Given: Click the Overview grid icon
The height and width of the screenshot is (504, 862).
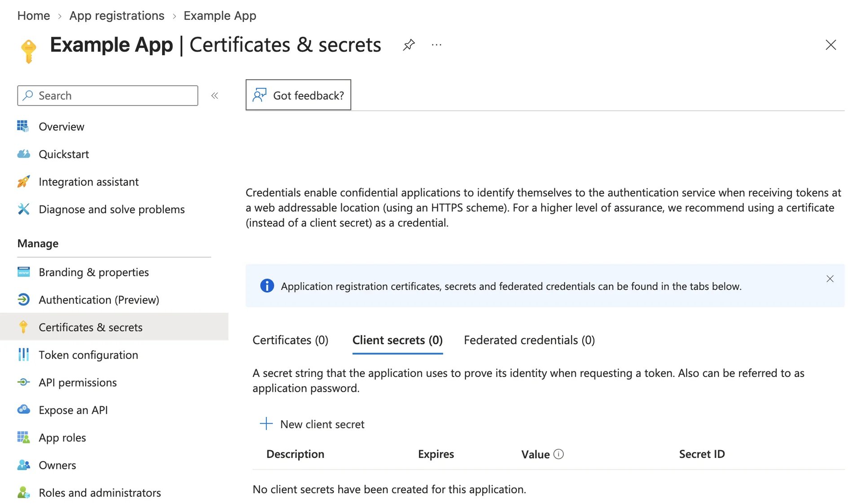Looking at the screenshot, I should pyautogui.click(x=23, y=126).
